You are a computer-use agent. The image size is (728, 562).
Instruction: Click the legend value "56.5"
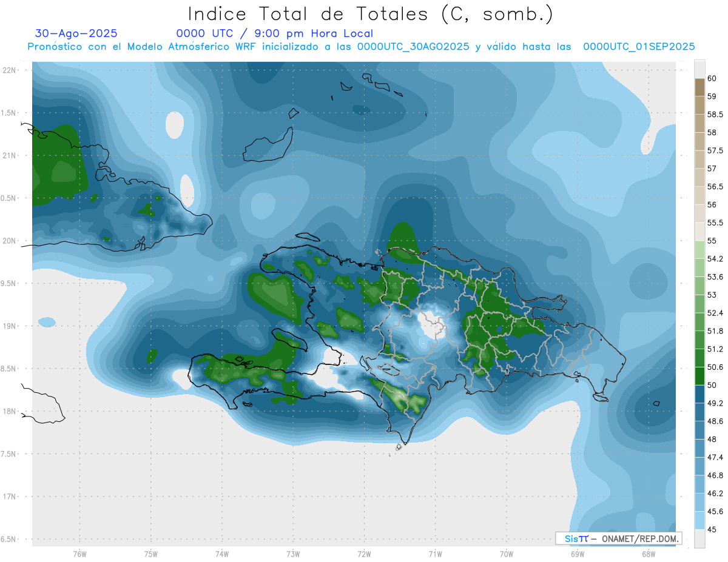(715, 187)
